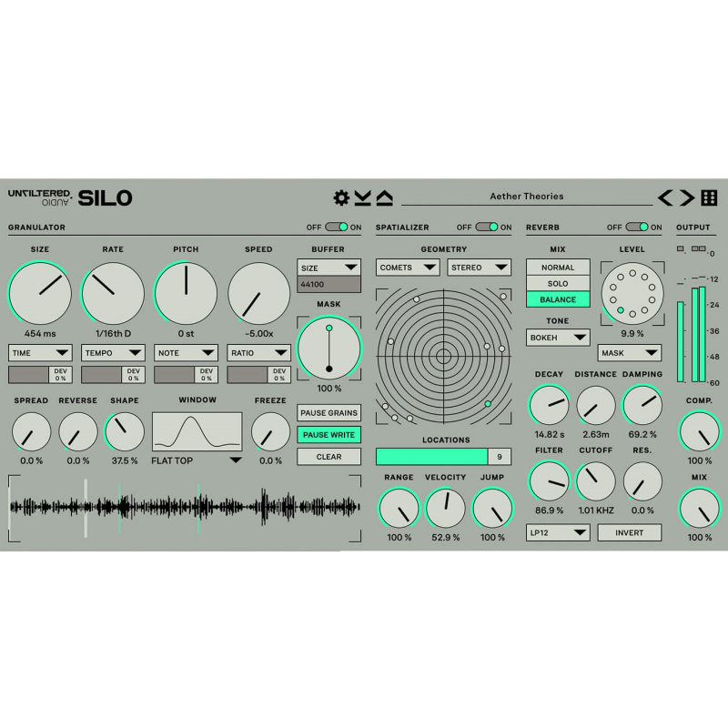Click the DISTANCE knob
This screenshot has width=728, height=728.
click(596, 405)
